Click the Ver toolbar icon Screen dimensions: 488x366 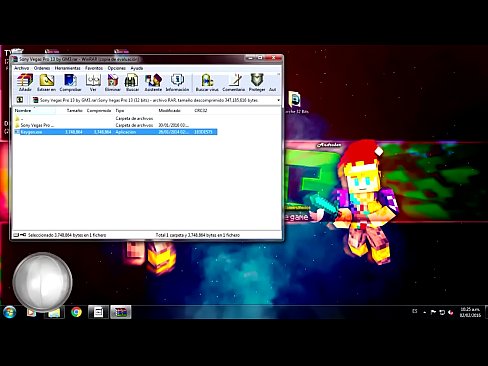(x=93, y=82)
